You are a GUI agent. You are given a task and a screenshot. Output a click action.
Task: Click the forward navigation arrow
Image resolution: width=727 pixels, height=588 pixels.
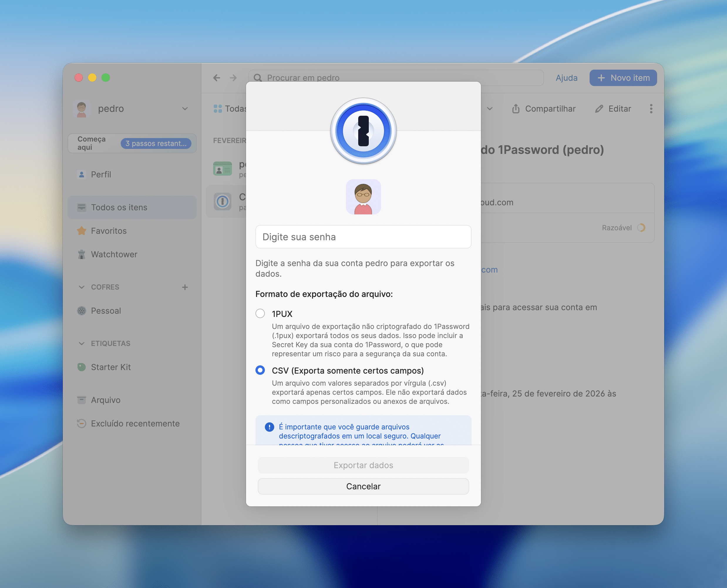point(233,78)
